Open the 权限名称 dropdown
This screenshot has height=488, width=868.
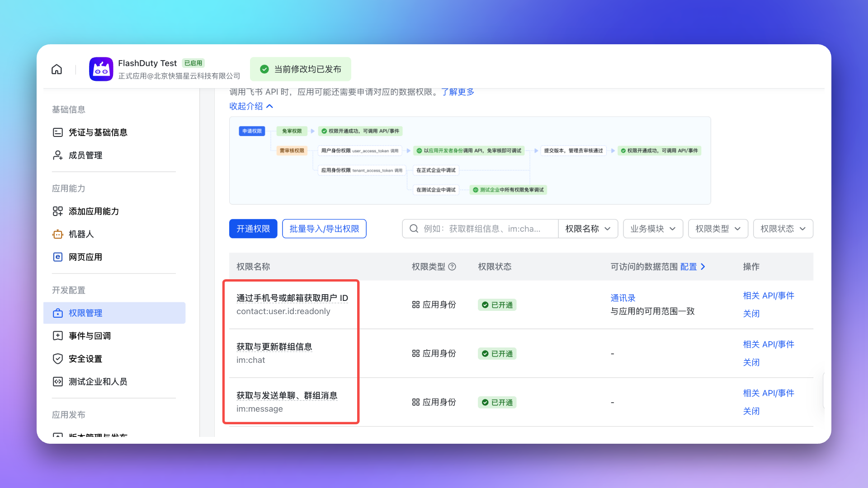pos(588,229)
